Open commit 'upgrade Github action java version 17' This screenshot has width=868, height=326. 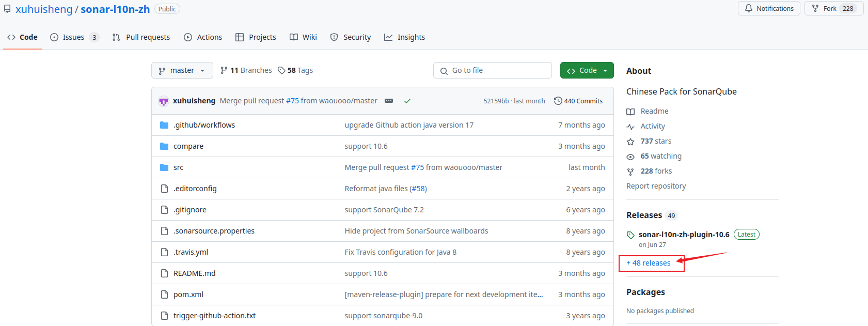409,125
